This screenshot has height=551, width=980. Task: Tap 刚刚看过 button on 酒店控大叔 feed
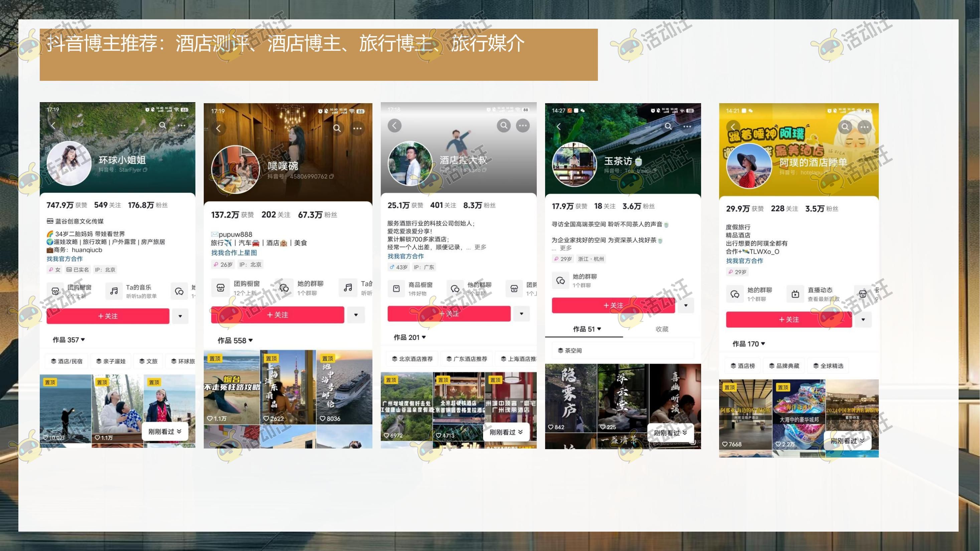point(506,432)
